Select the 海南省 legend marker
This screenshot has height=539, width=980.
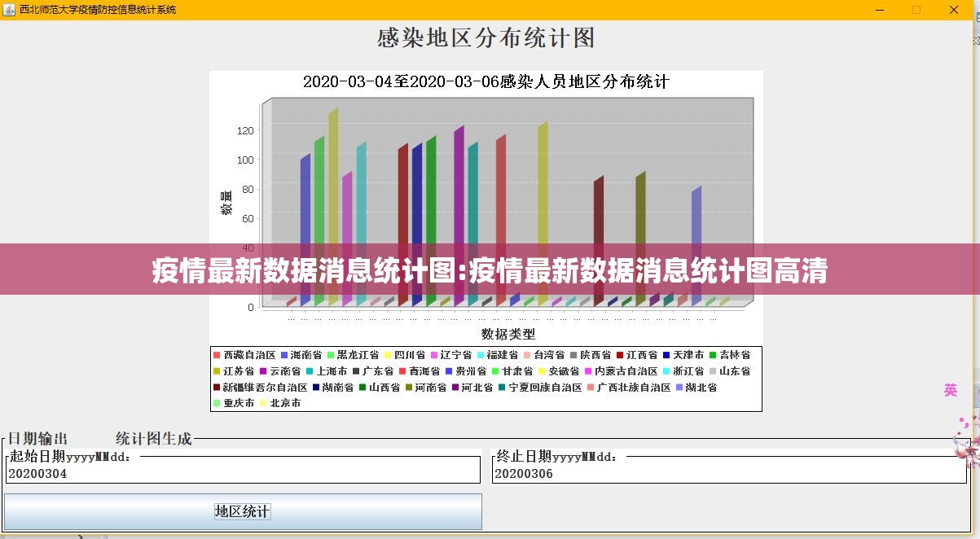283,354
